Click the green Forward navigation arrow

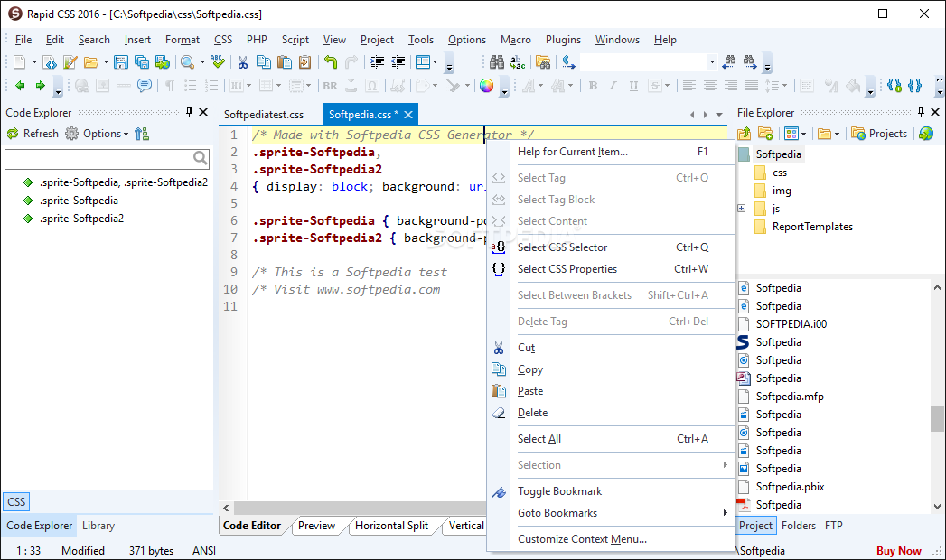pyautogui.click(x=41, y=86)
